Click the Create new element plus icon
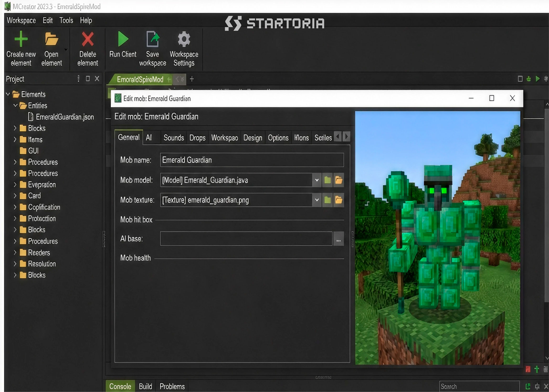 [x=21, y=39]
